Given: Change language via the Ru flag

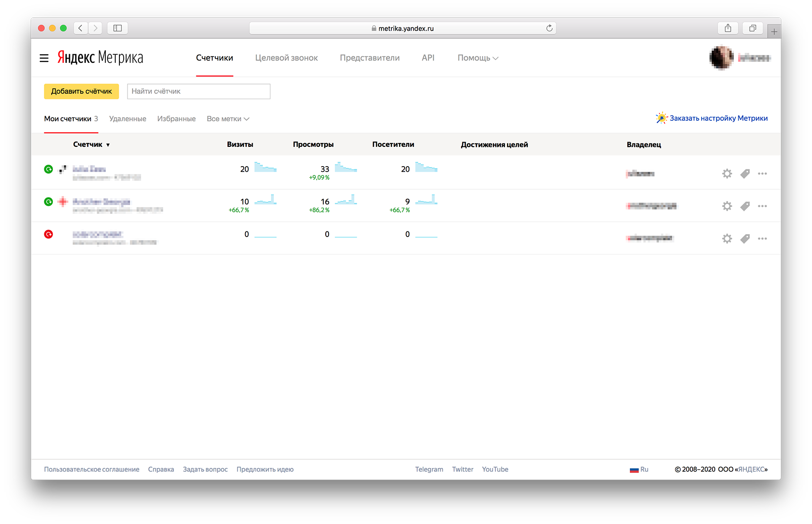Looking at the screenshot, I should pyautogui.click(x=639, y=469).
